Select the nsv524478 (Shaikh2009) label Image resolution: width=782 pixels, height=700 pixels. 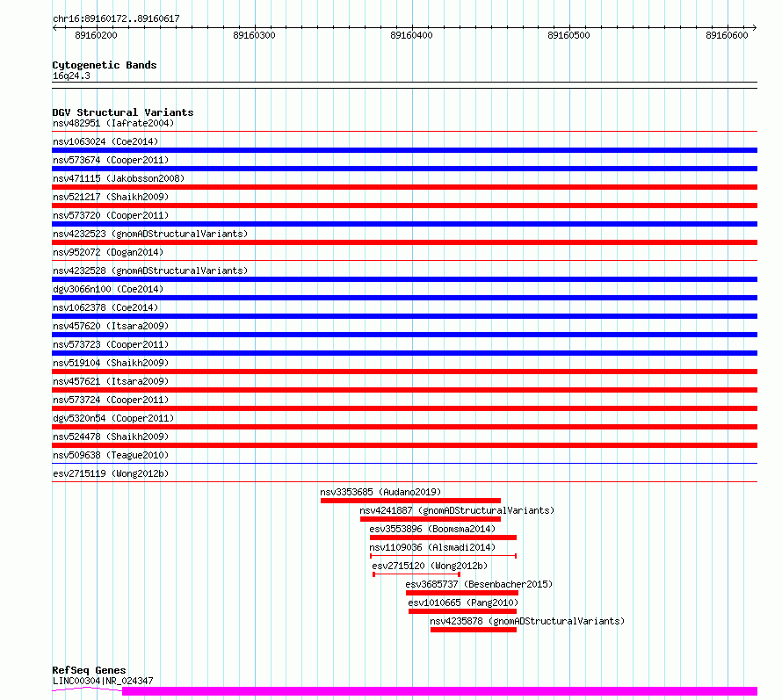click(111, 437)
